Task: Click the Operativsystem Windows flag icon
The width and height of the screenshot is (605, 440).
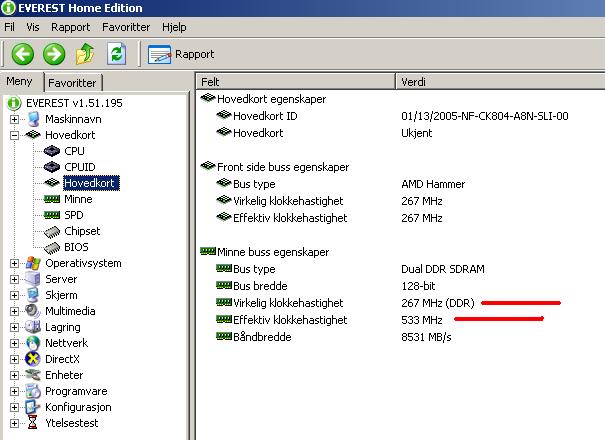Action: click(x=33, y=263)
